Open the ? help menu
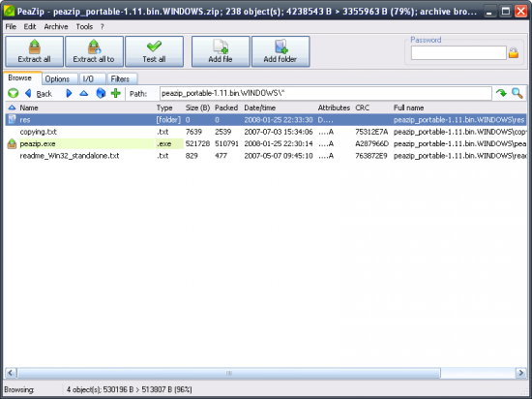The height and width of the screenshot is (399, 532). (103, 26)
